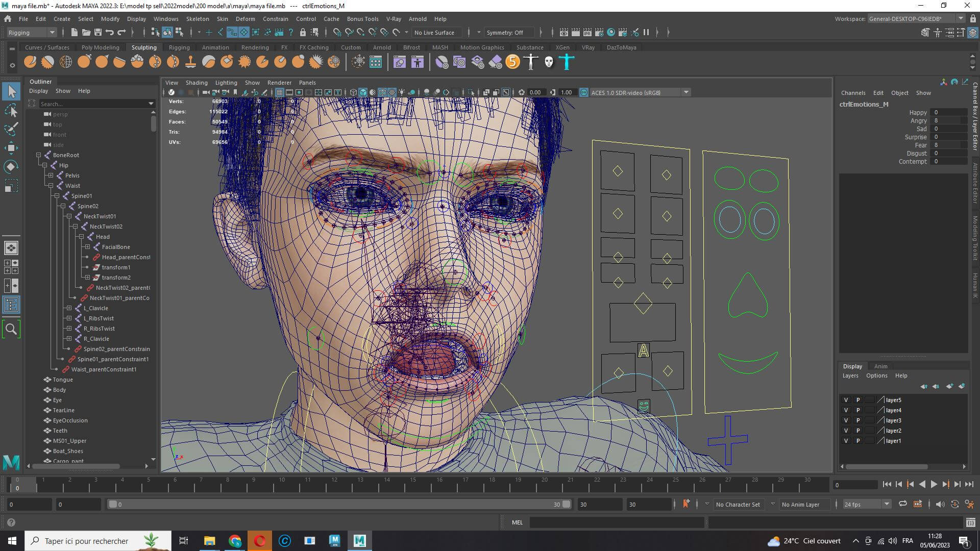The width and height of the screenshot is (980, 551).
Task: Toggle playback P box of layer3
Action: (x=858, y=420)
